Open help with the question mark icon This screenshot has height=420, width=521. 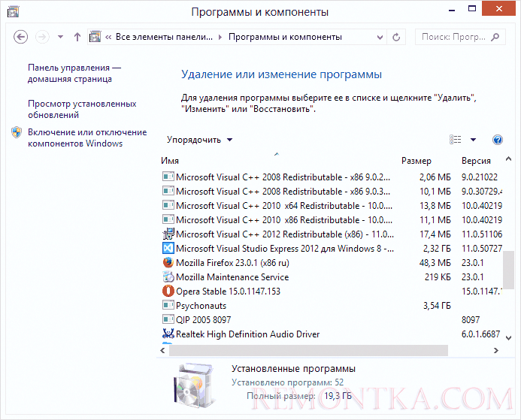tap(498, 140)
